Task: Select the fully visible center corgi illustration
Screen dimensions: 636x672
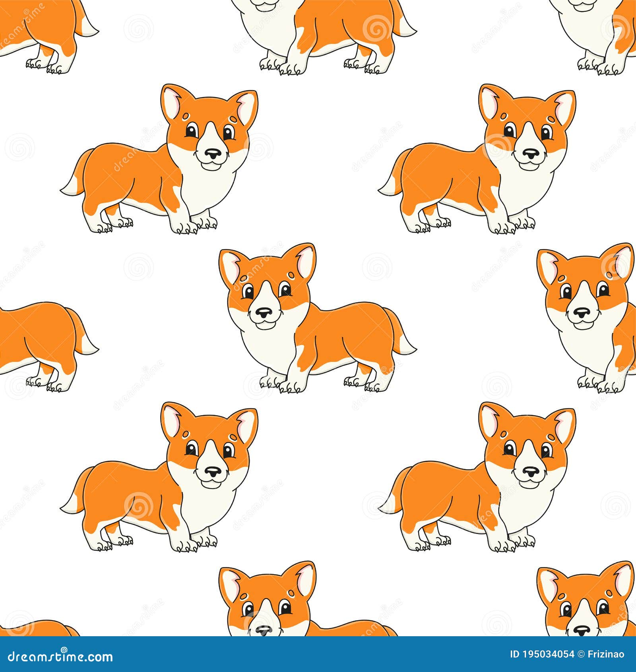Action: [314, 318]
